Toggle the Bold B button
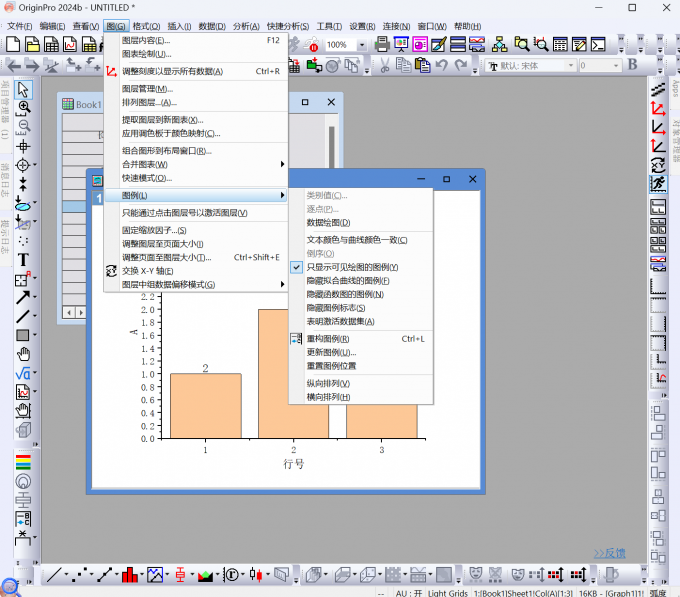Viewport: 680px width, 597px height. 633,64
